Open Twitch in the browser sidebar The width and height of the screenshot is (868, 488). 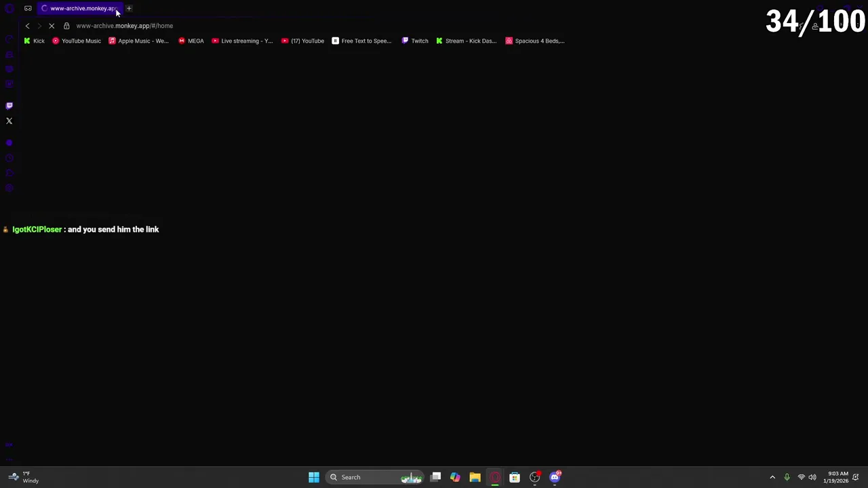click(9, 106)
